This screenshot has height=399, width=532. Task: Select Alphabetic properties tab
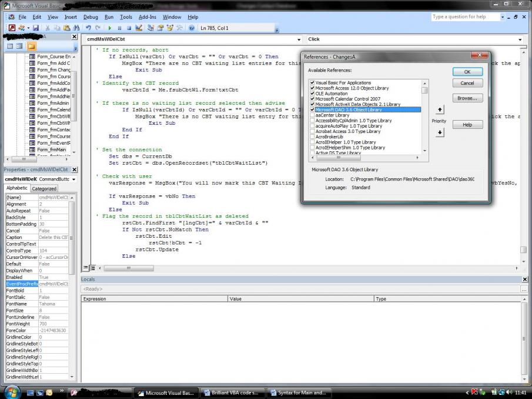pyautogui.click(x=17, y=188)
